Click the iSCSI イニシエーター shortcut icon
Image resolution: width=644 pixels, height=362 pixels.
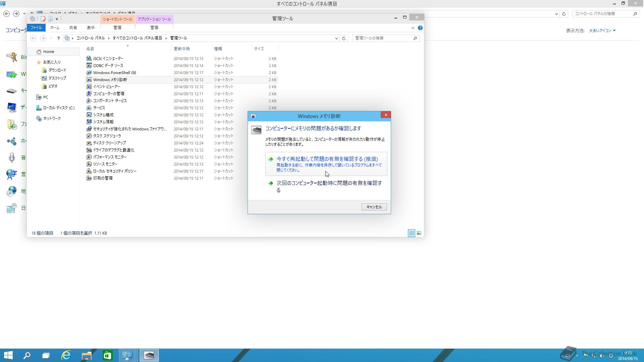pyautogui.click(x=89, y=59)
